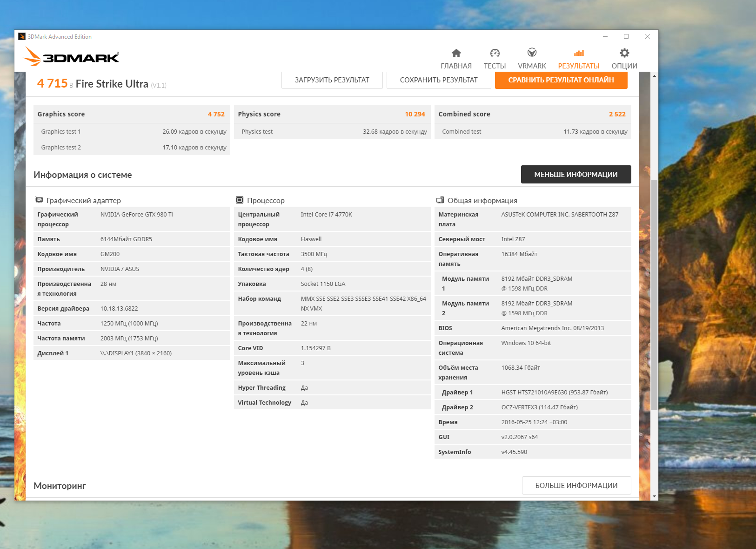Screen dimensions: 756x549
Task: Click the 3DMark logo
Action: coord(71,57)
